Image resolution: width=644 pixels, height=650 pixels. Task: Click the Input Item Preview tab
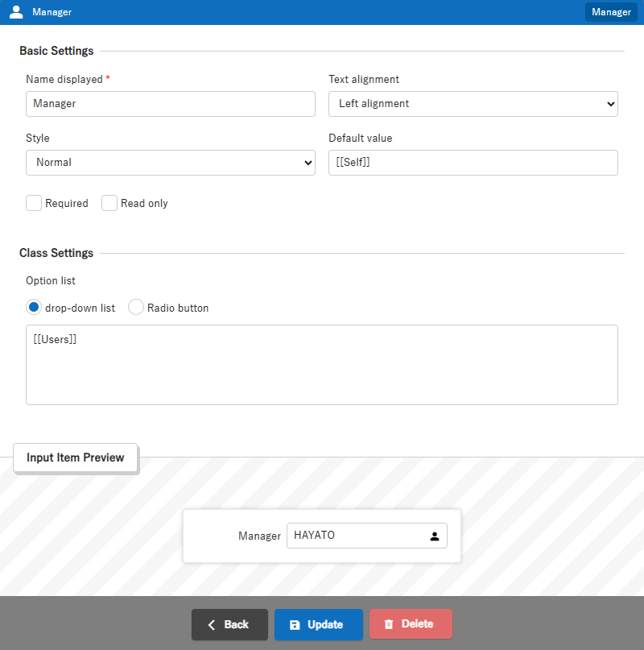click(76, 457)
